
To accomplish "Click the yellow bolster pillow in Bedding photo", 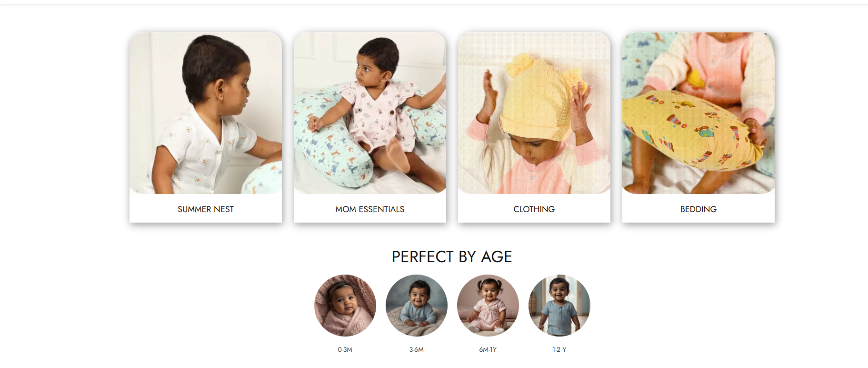I will (x=690, y=130).
